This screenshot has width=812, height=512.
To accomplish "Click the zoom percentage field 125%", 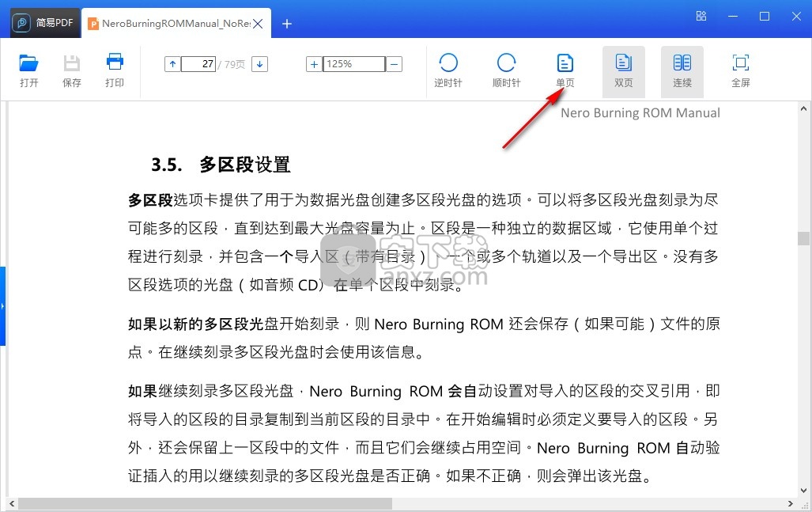I will coord(353,64).
